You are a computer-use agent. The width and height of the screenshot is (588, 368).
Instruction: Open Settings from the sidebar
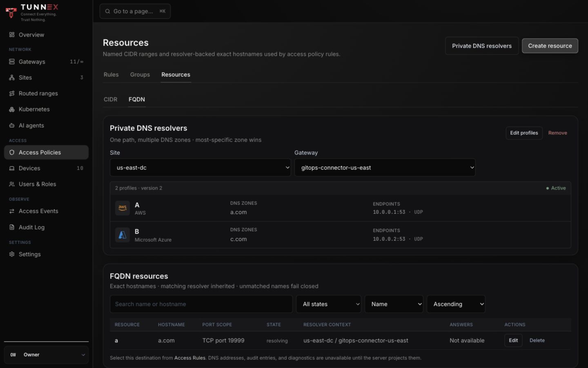tap(46, 254)
